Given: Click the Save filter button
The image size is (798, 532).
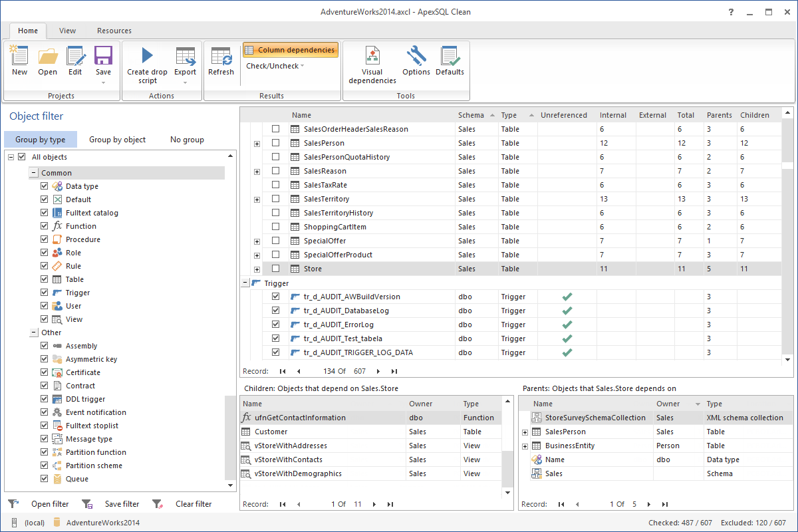Looking at the screenshot, I should click(122, 503).
